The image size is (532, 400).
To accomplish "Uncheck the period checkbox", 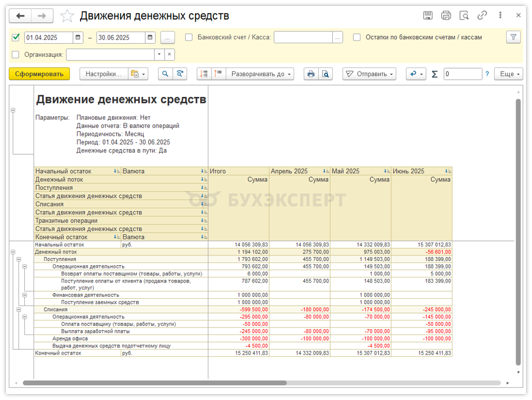I will [x=16, y=37].
